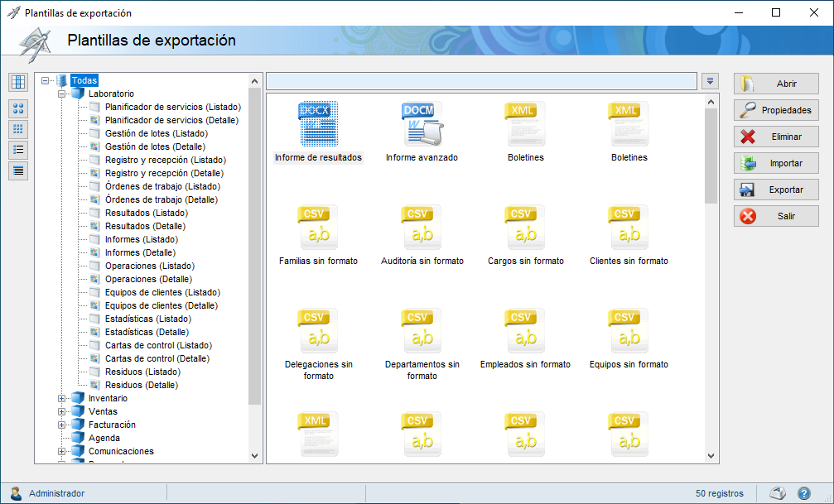This screenshot has height=504, width=834.
Task: Select the Equipos sin formato CSV icon
Action: click(629, 331)
